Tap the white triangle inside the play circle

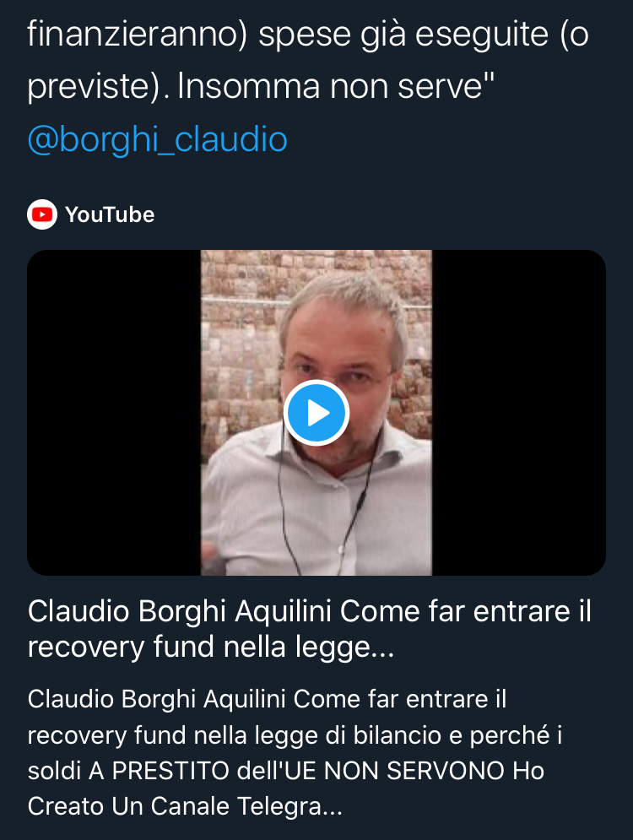318,413
